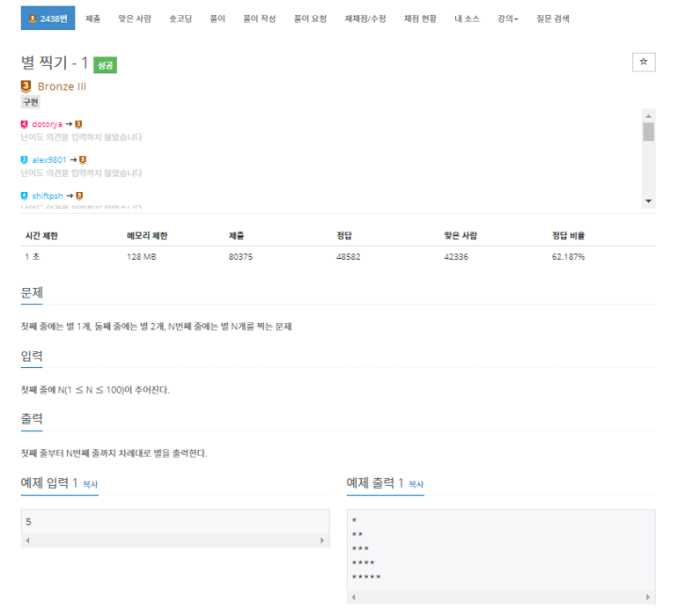The height and width of the screenshot is (611, 700).
Task: Click the Bronze III difficulty label
Action: (x=61, y=87)
